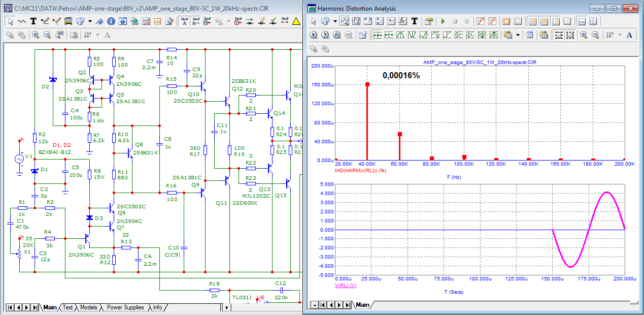Switch to the Models tab
The width and height of the screenshot is (644, 315).
(88, 307)
